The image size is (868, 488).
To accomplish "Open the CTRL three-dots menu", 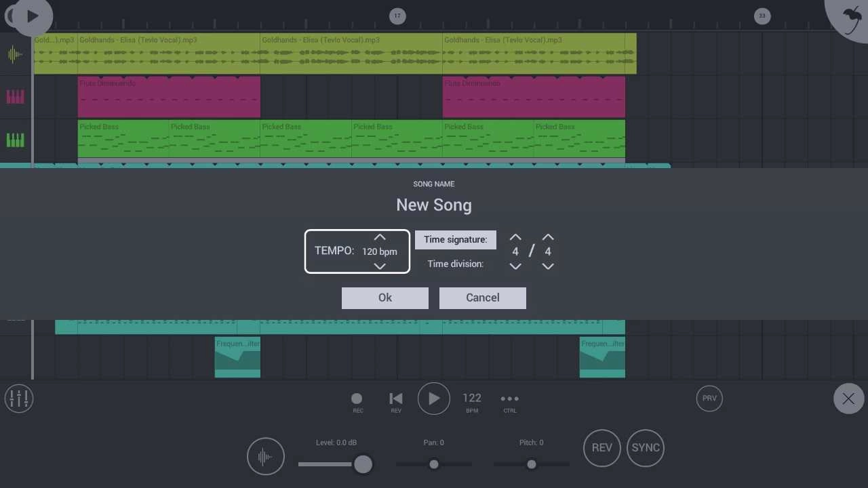I will [509, 399].
